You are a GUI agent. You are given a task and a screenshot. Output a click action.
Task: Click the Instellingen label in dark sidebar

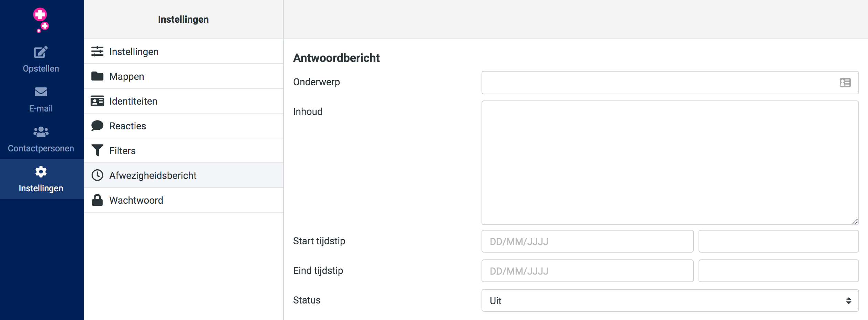tap(41, 188)
